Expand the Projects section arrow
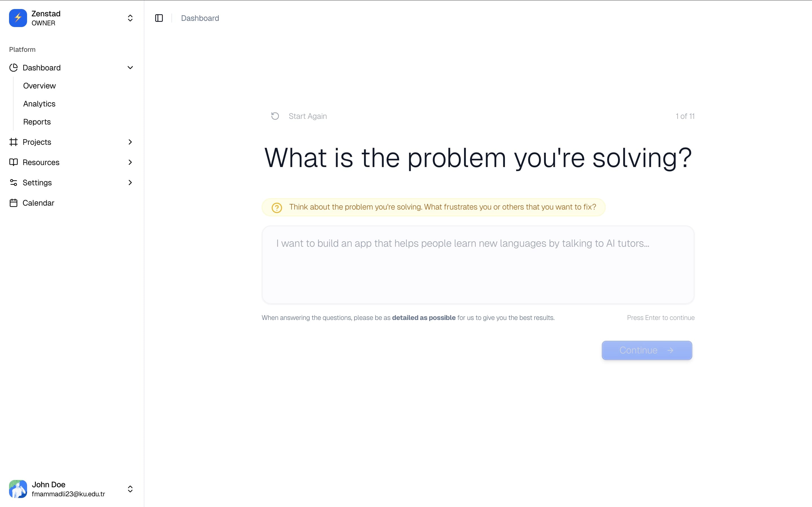The height and width of the screenshot is (507, 812). coord(130,142)
